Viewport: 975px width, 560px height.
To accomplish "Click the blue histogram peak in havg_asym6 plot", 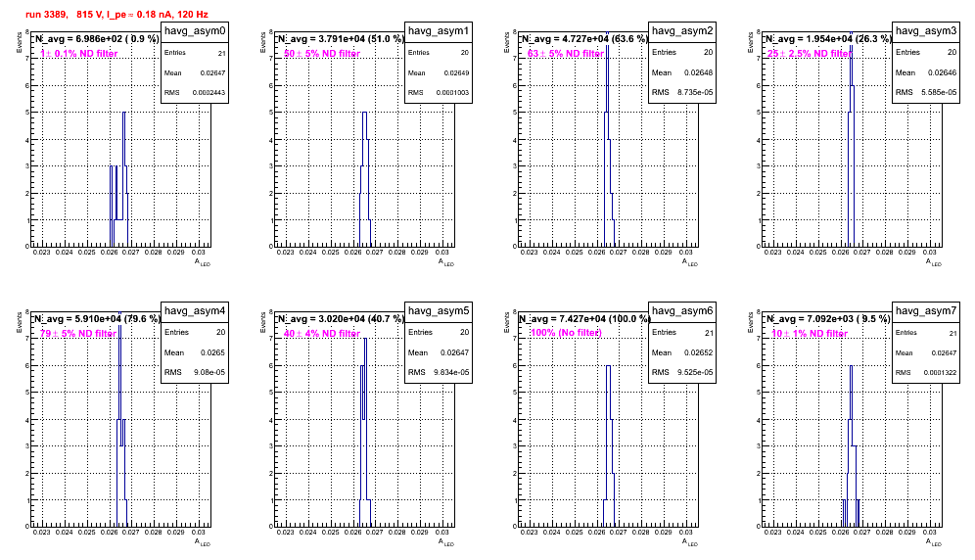I will [609, 366].
